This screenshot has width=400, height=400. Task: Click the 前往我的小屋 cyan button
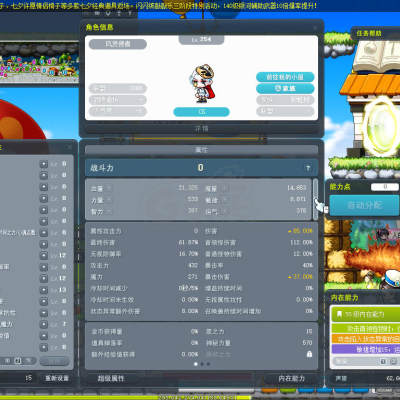(x=285, y=77)
